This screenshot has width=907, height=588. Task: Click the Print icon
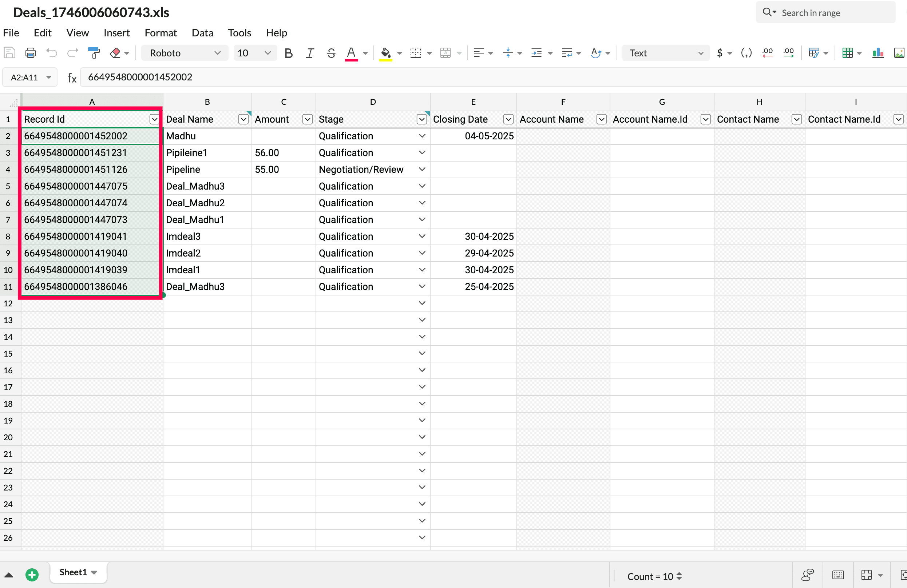pyautogui.click(x=31, y=53)
